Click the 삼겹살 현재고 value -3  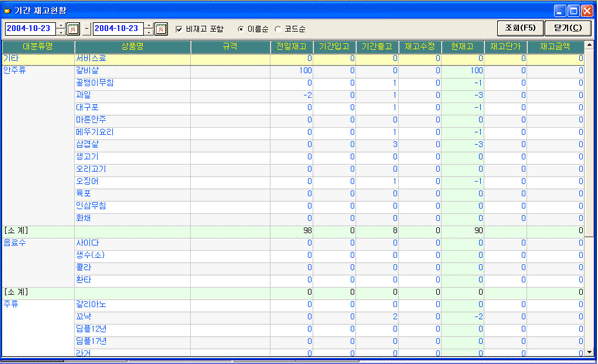pos(479,144)
